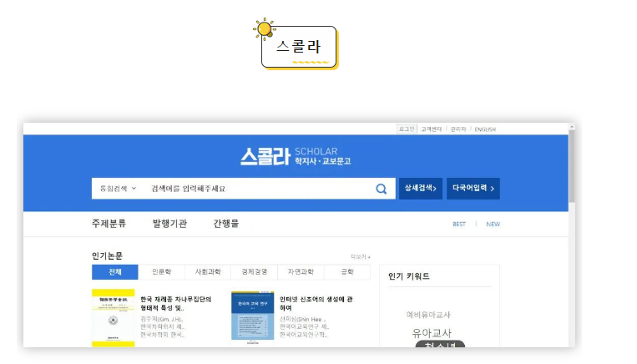Open the BEST link
The image size is (637, 364).
coord(459,225)
